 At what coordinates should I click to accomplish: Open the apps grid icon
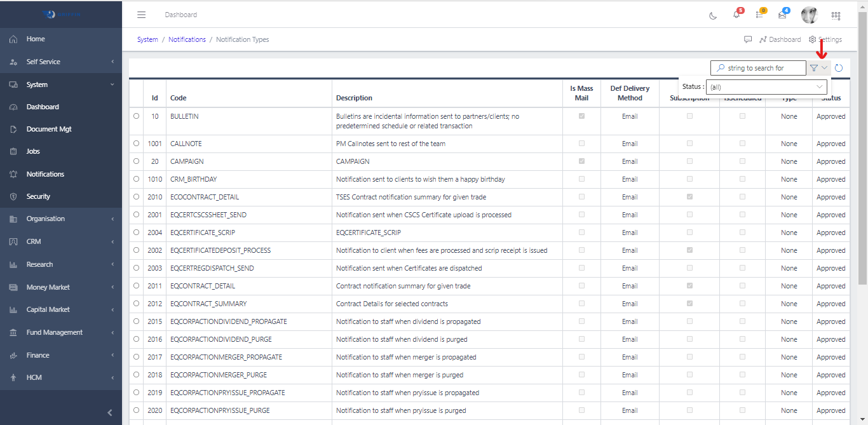[836, 15]
